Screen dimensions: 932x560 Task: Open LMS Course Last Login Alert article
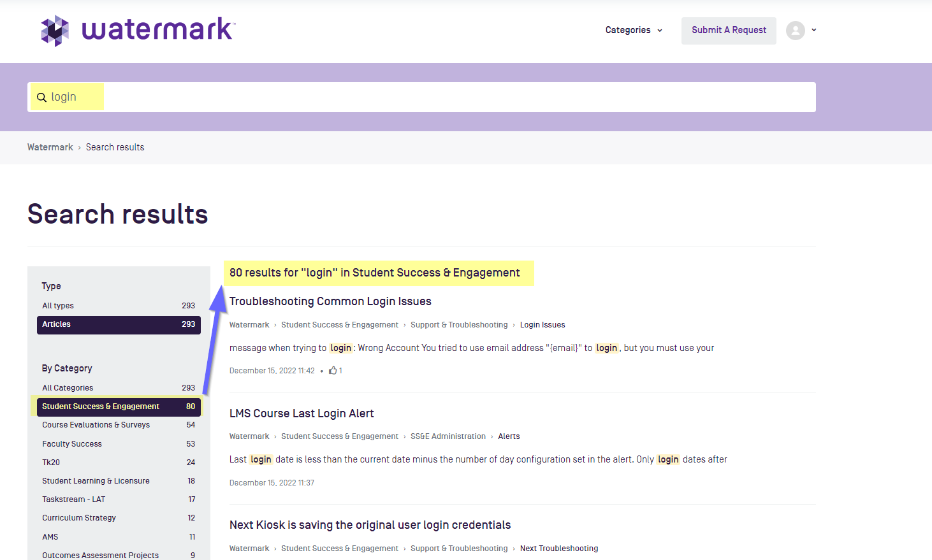coord(302,413)
